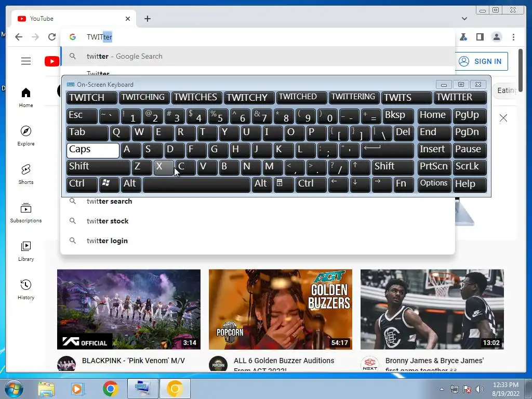532x399 pixels.
Task: Toggle the ScrLk key
Action: tap(470, 168)
